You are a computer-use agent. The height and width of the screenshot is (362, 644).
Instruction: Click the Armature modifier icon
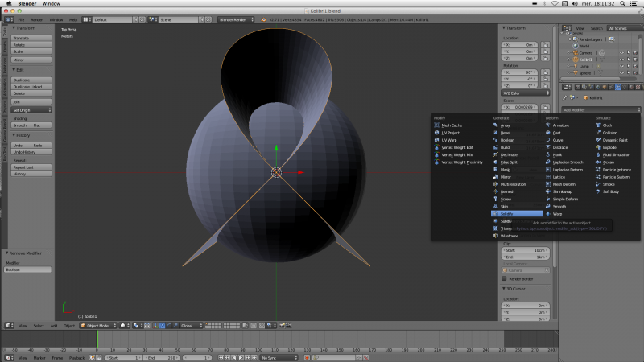coord(548,125)
